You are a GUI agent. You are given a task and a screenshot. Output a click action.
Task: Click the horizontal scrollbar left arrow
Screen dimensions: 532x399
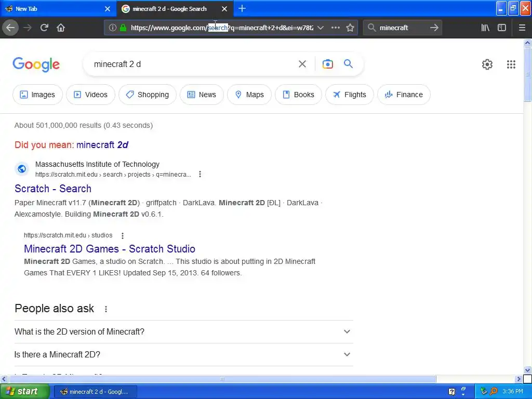[x=4, y=379]
